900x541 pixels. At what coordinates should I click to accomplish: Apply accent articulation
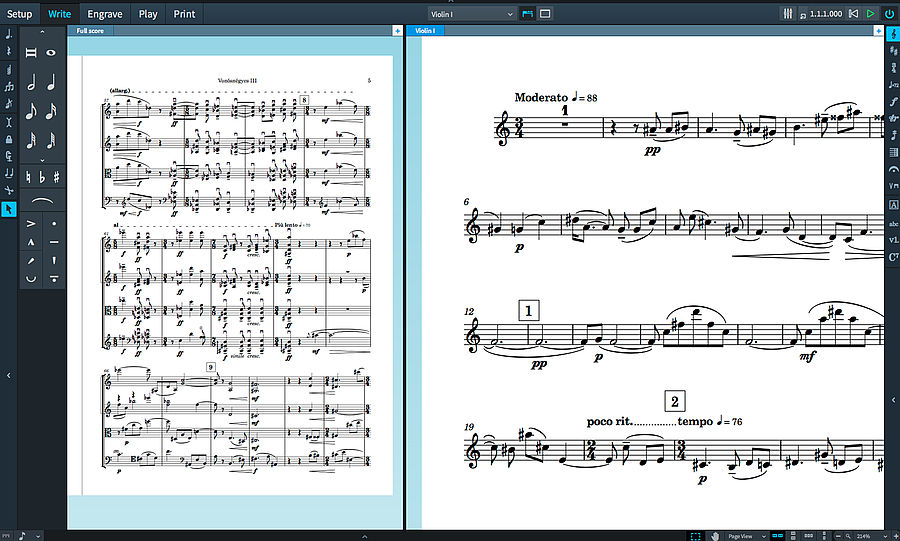(31, 223)
